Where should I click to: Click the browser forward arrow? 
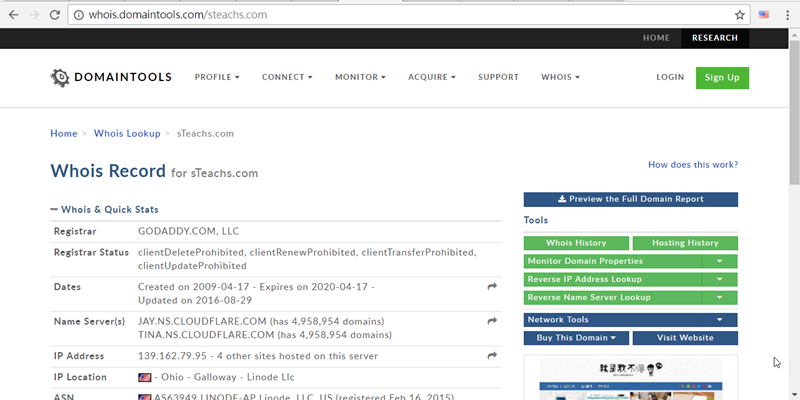34,15
